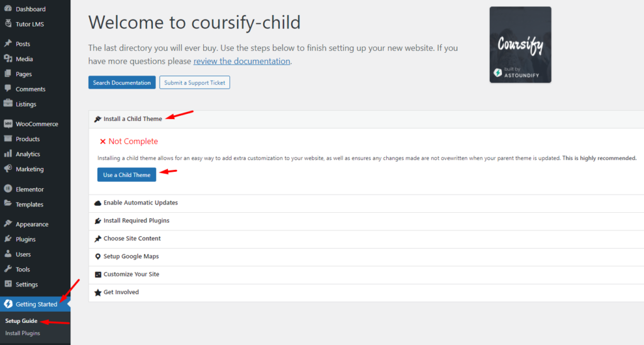Open Appearance in the admin menu

31,224
